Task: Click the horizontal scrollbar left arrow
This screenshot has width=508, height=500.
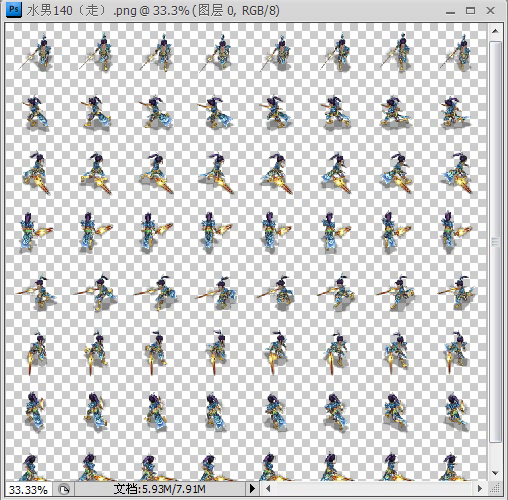Action: tap(268, 489)
